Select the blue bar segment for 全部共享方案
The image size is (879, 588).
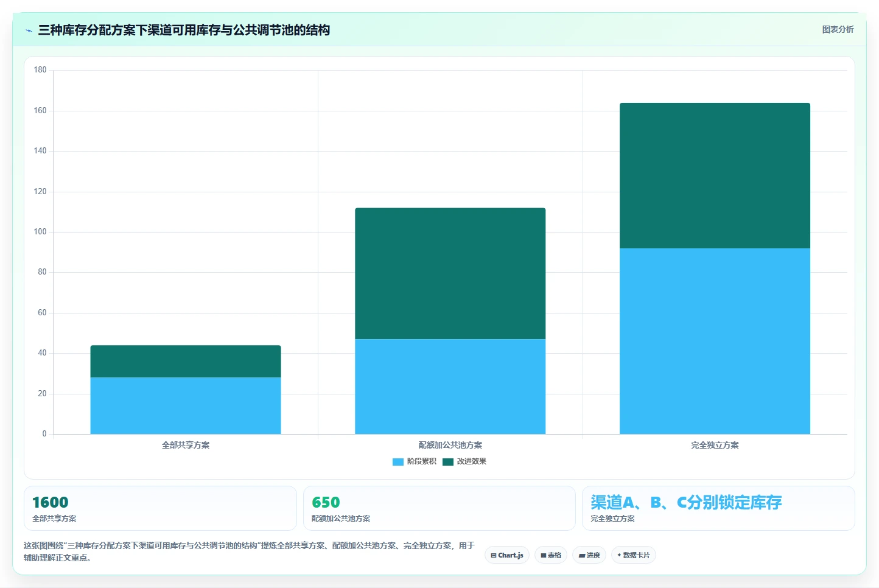coord(186,405)
